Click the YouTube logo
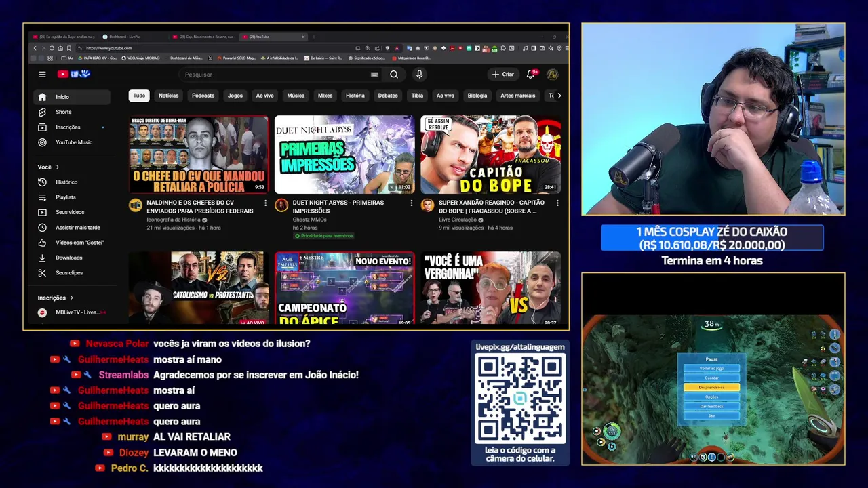 [x=73, y=75]
